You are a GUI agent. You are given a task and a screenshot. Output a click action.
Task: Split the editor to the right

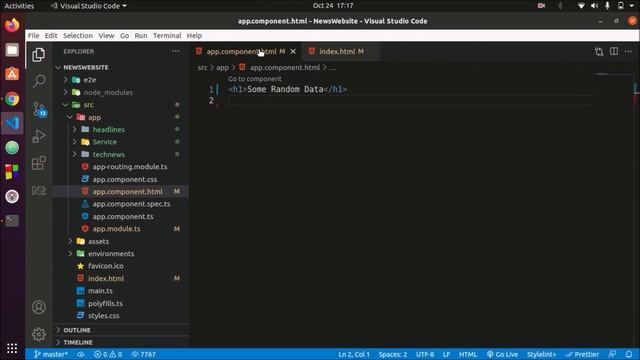point(614,51)
